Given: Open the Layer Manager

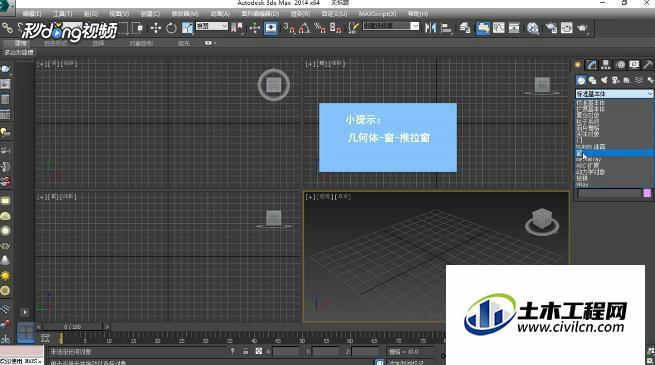Looking at the screenshot, I should [x=465, y=28].
